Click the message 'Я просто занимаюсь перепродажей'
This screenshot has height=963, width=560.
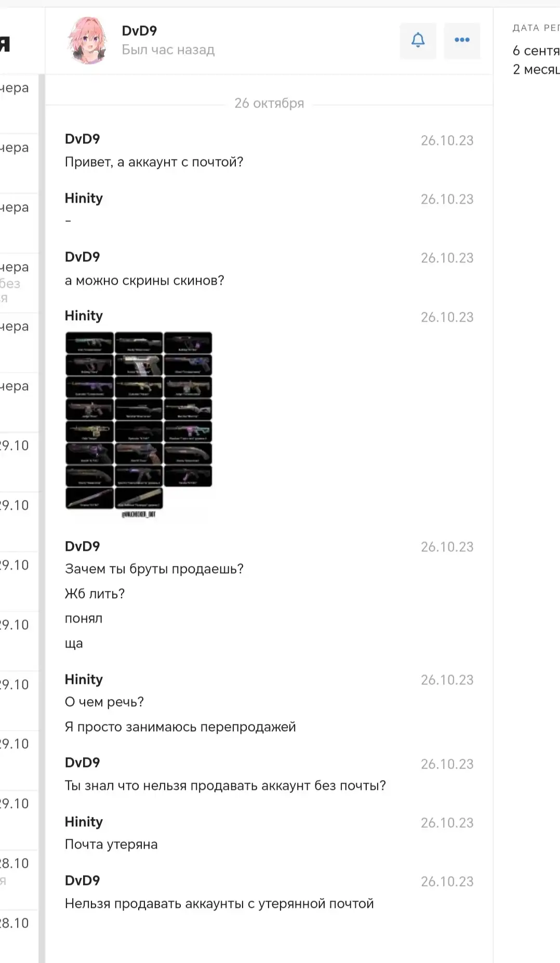click(x=180, y=727)
